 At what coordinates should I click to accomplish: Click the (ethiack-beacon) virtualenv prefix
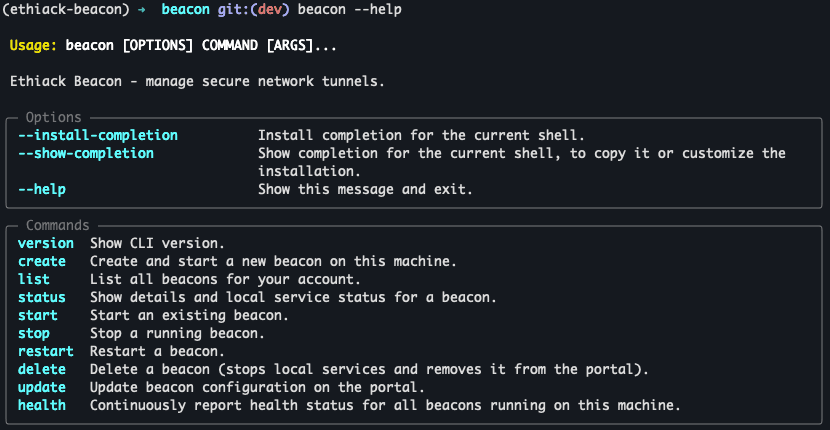66,10
